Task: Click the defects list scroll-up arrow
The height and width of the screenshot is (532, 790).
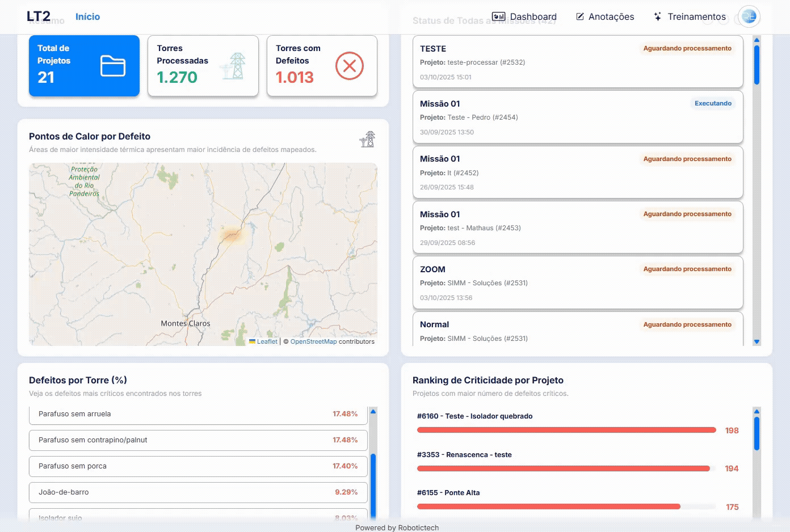Action: [373, 411]
